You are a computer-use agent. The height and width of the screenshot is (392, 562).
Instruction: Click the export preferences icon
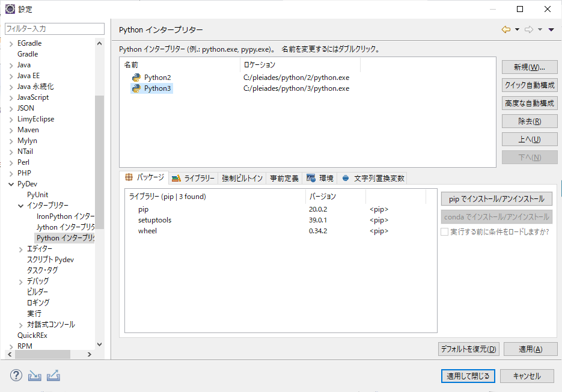53,376
